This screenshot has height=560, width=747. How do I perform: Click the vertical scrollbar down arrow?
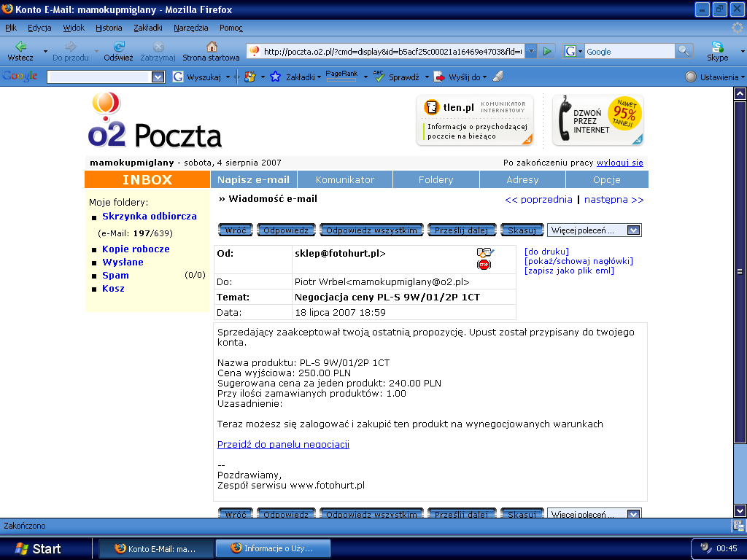click(740, 511)
